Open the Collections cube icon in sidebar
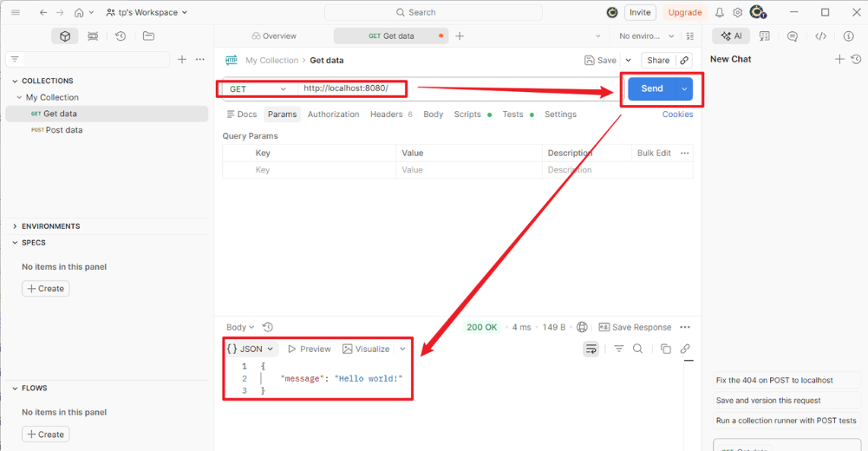This screenshot has width=868, height=451. coord(65,36)
